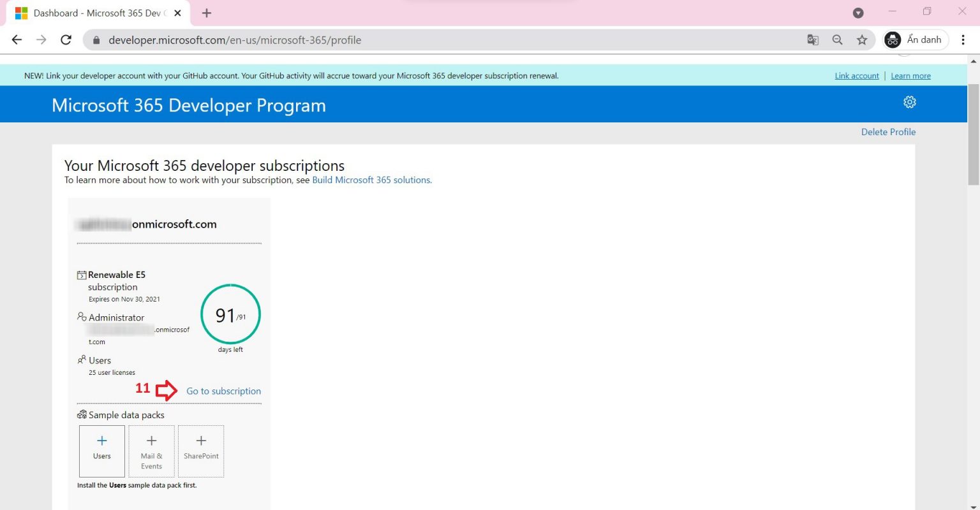
Task: Open a new browser tab with plus button
Action: coord(206,13)
